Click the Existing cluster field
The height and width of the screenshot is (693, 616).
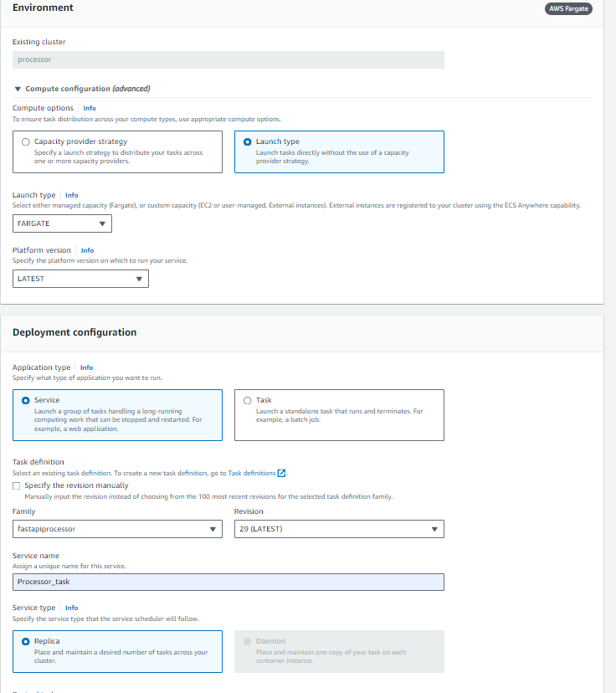228,59
